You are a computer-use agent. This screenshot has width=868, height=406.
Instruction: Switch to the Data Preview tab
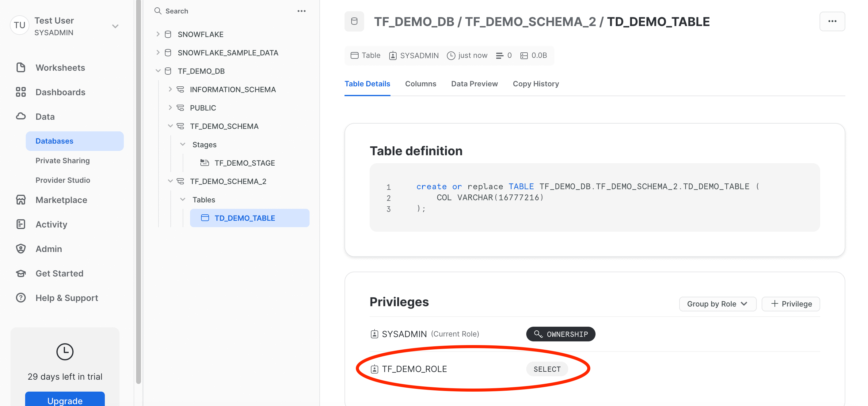click(474, 84)
